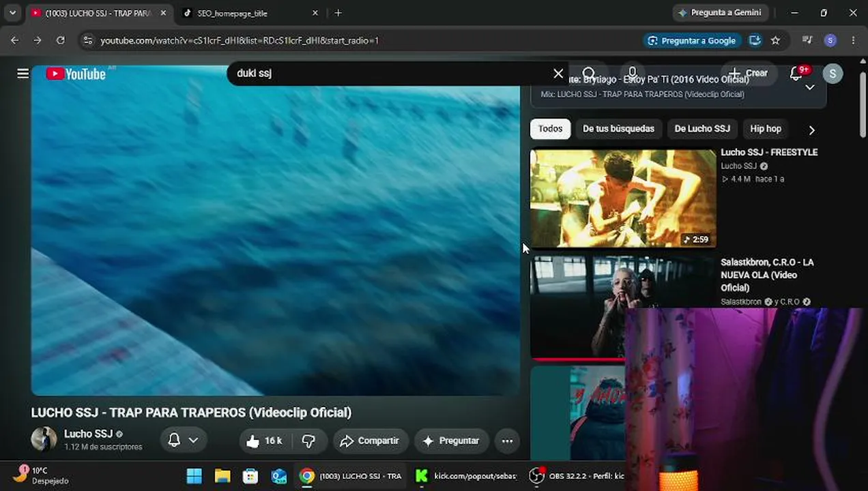The height and width of the screenshot is (491, 868).
Task: Go back in browser
Action: click(x=15, y=40)
